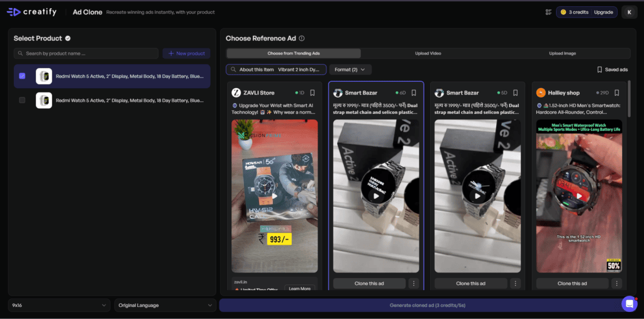The width and height of the screenshot is (644, 319).
Task: Bookmark the Hailiey shop ad
Action: [x=617, y=92]
